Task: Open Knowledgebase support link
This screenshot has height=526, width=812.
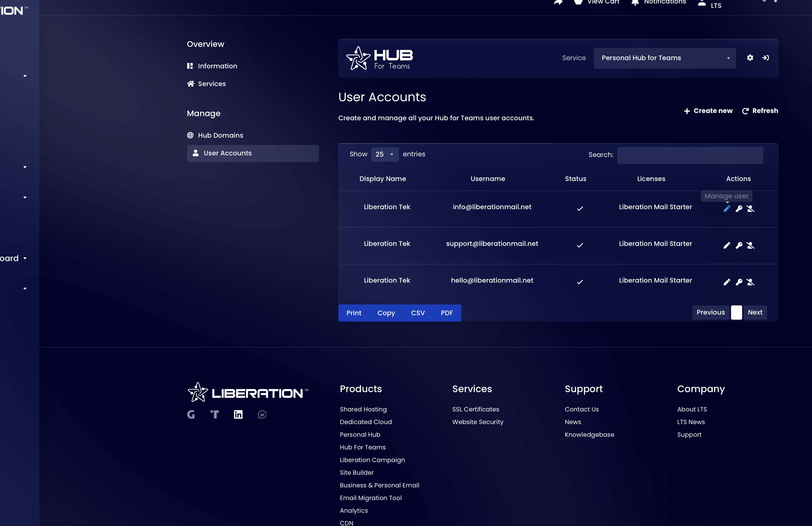Action: tap(589, 435)
